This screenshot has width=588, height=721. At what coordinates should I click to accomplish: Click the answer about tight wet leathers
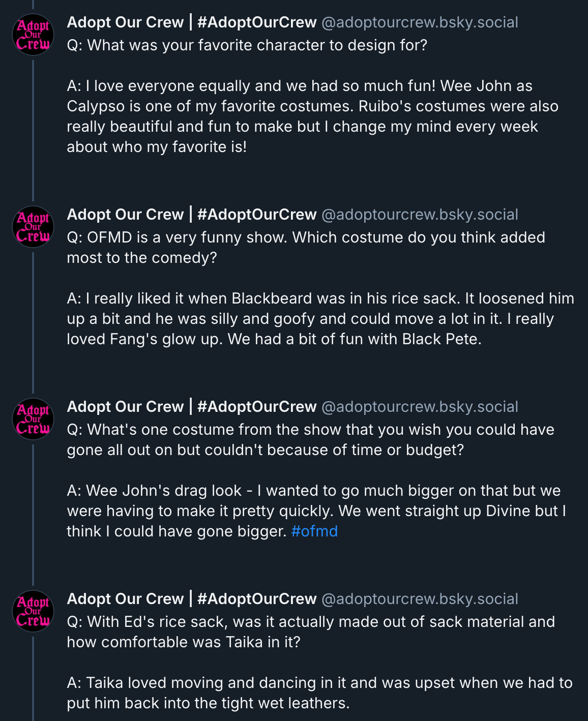(319, 693)
